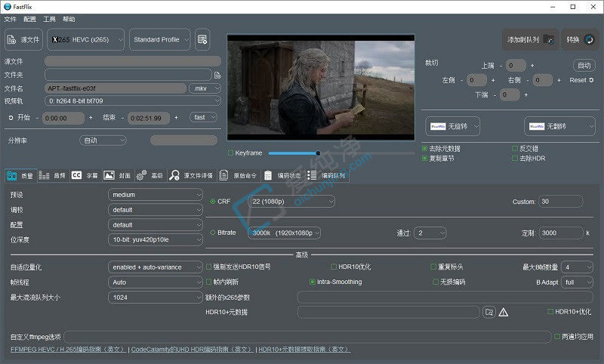Open the 帮助 menu

(69, 20)
